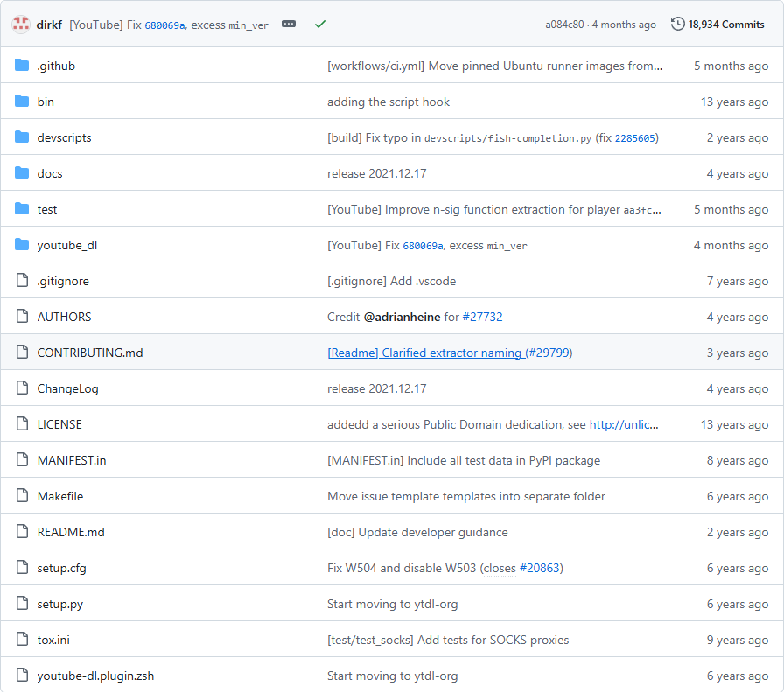Click the devscripts folder icon
This screenshot has width=784, height=693.
pos(22,137)
